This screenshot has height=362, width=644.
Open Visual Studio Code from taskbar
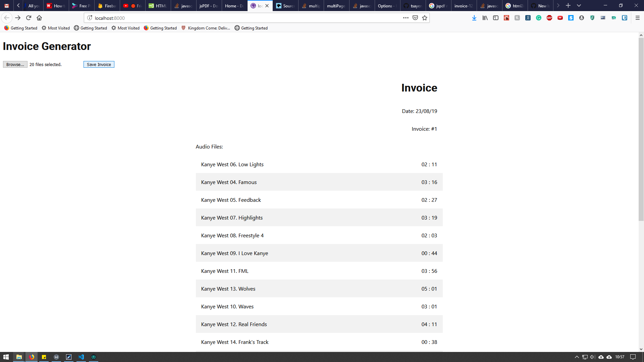tap(81, 357)
